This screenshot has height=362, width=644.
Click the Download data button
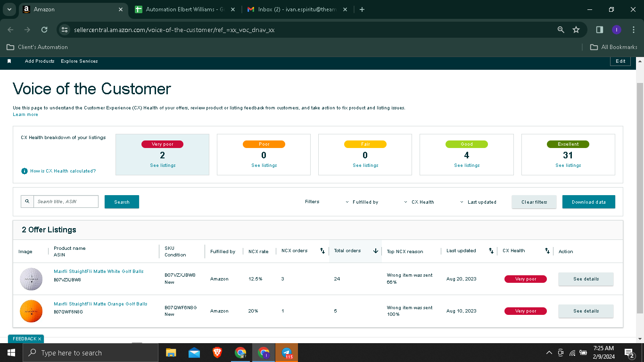589,202
